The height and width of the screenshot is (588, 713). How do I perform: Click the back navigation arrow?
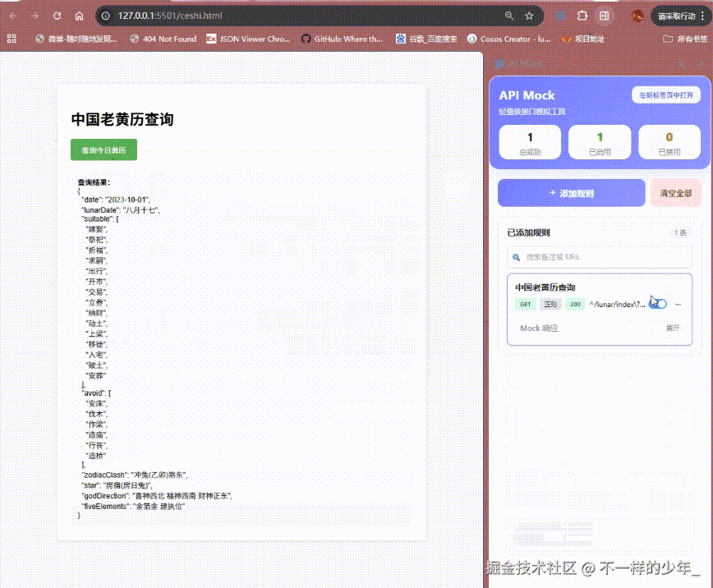[x=13, y=15]
